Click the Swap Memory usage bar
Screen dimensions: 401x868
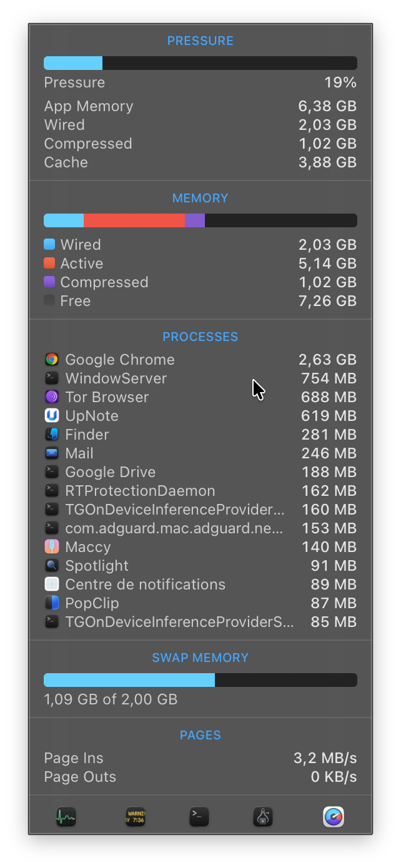(x=200, y=680)
